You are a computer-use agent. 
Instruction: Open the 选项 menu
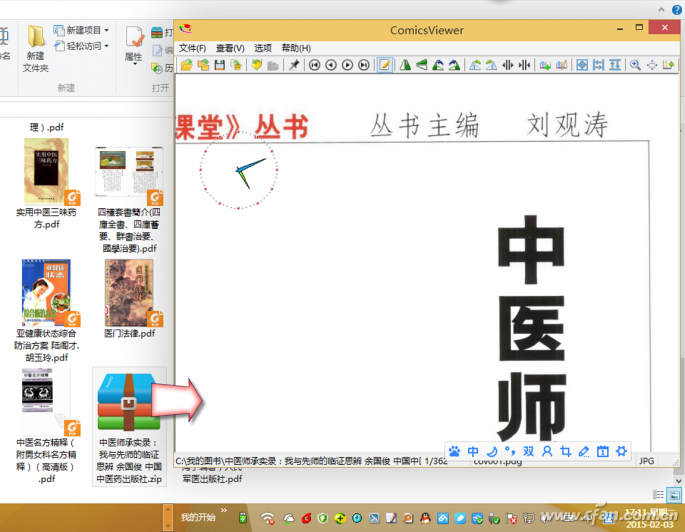click(x=263, y=48)
